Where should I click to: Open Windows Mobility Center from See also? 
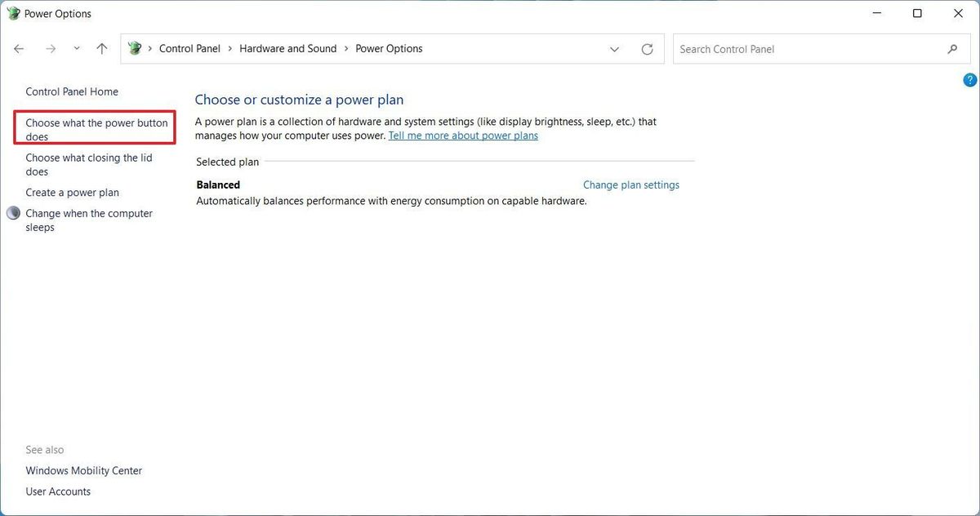tap(83, 470)
